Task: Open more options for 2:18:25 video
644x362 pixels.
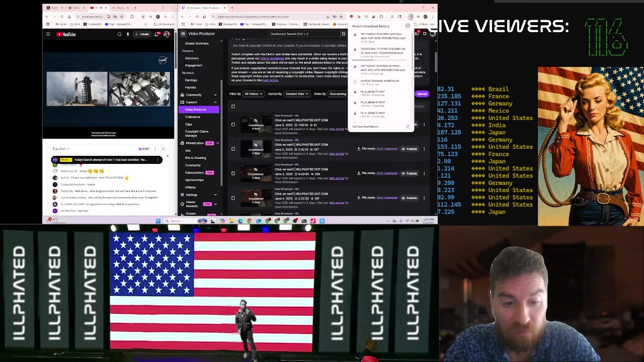Action: [x=424, y=149]
